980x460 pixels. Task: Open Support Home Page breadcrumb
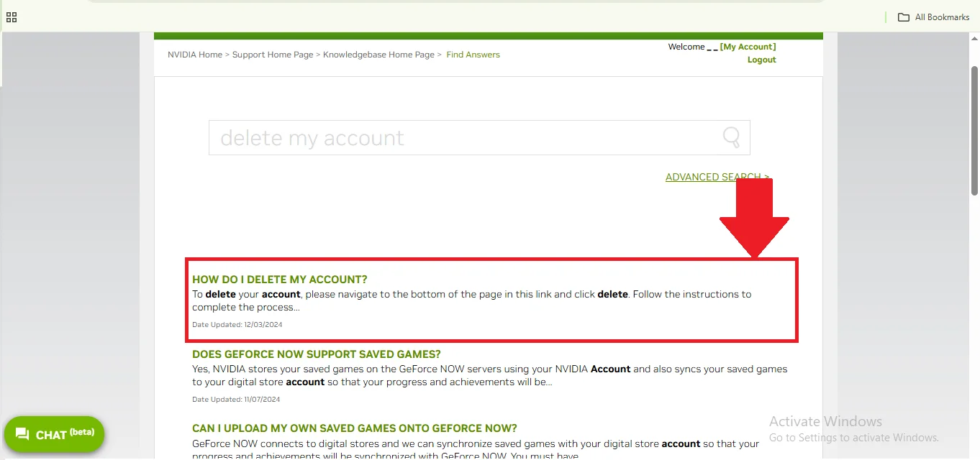pyautogui.click(x=273, y=55)
